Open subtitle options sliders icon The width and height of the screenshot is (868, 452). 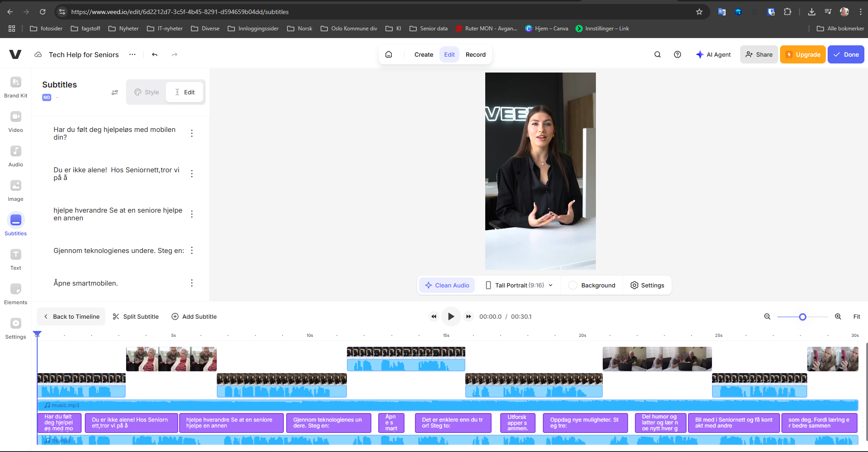(115, 92)
